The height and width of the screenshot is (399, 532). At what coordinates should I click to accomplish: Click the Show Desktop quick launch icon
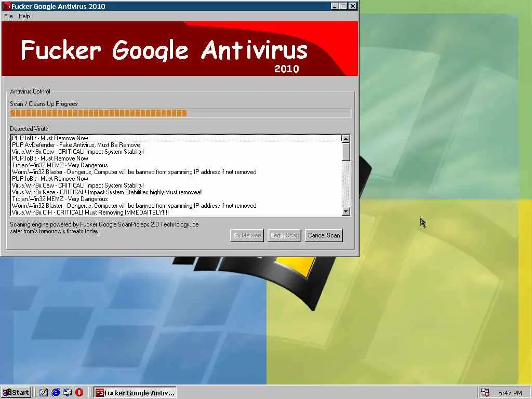point(44,393)
